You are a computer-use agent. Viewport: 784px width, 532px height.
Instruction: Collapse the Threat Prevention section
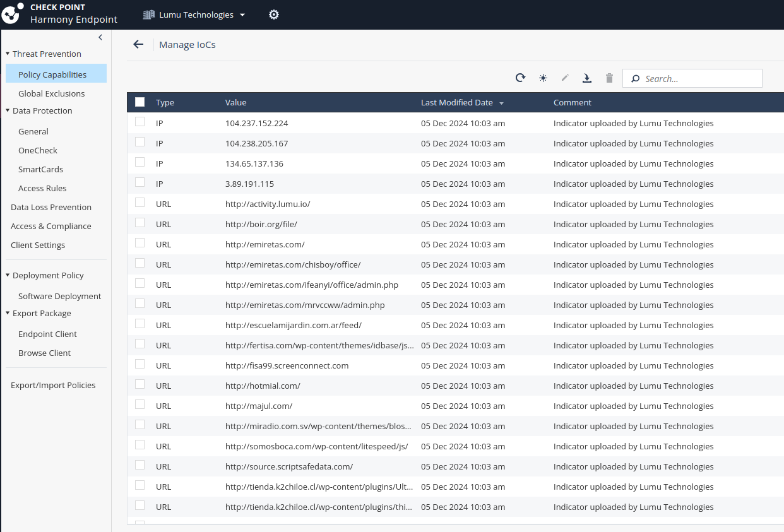(8, 54)
